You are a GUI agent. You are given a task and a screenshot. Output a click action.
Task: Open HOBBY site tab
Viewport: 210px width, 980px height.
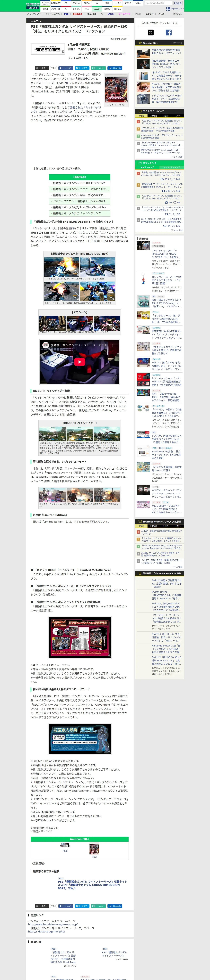pos(107,9)
